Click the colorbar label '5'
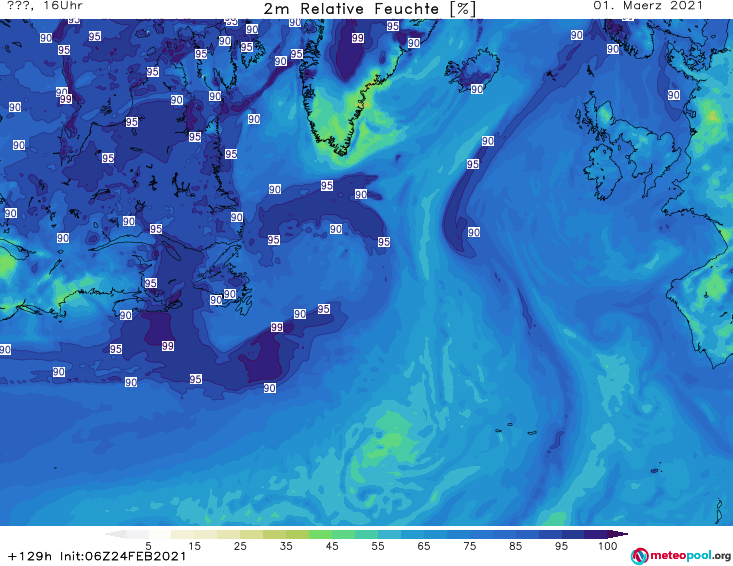 (x=148, y=546)
